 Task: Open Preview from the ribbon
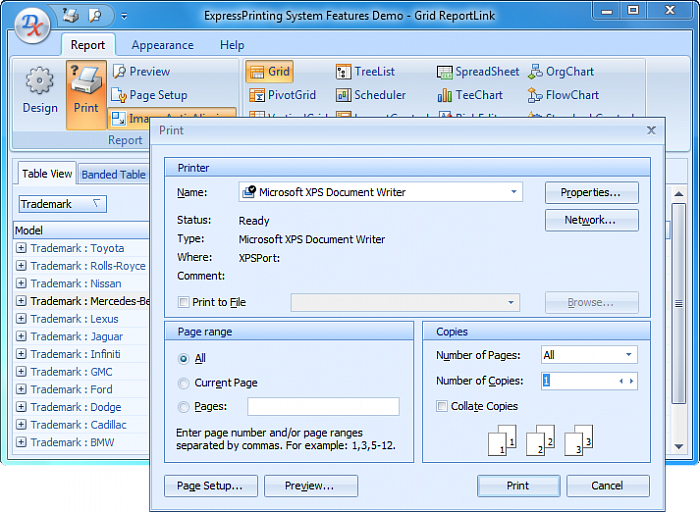(x=119, y=72)
